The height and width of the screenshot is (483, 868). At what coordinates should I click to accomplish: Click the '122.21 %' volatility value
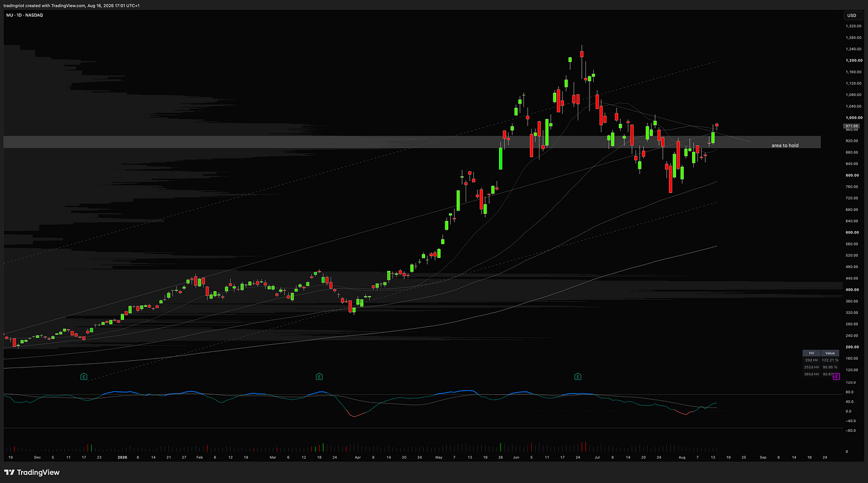coord(830,360)
